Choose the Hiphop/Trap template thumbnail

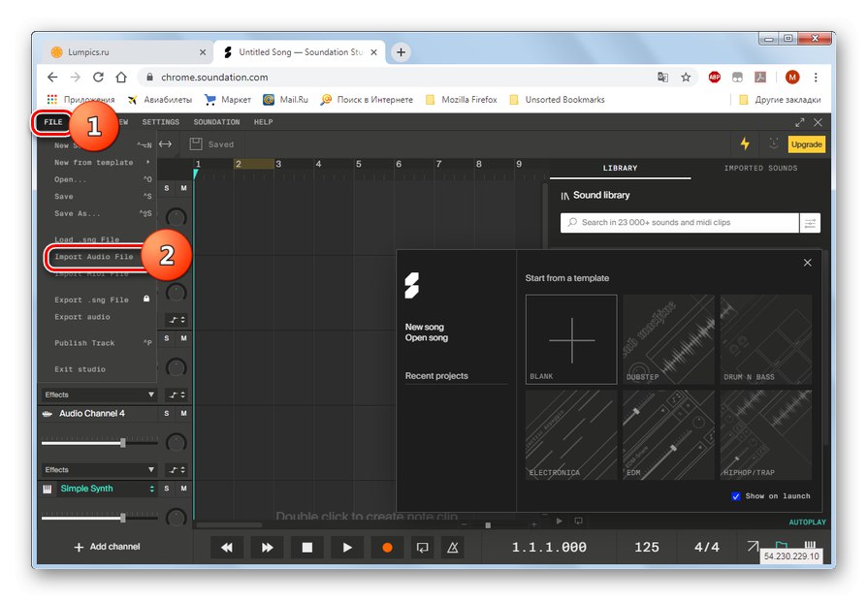[766, 435]
